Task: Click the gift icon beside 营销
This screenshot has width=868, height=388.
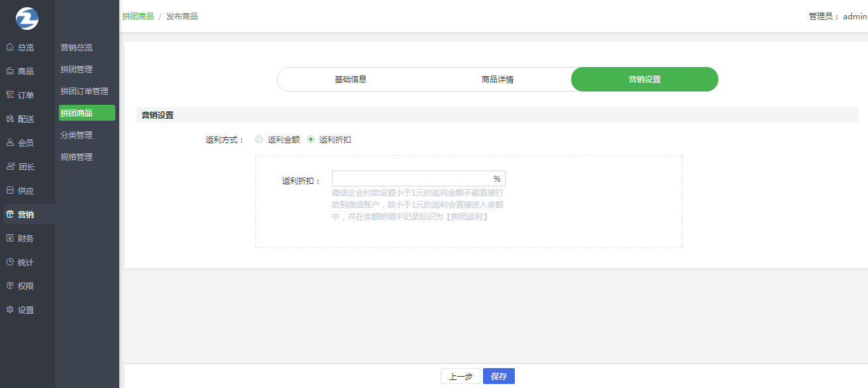Action: [x=9, y=214]
